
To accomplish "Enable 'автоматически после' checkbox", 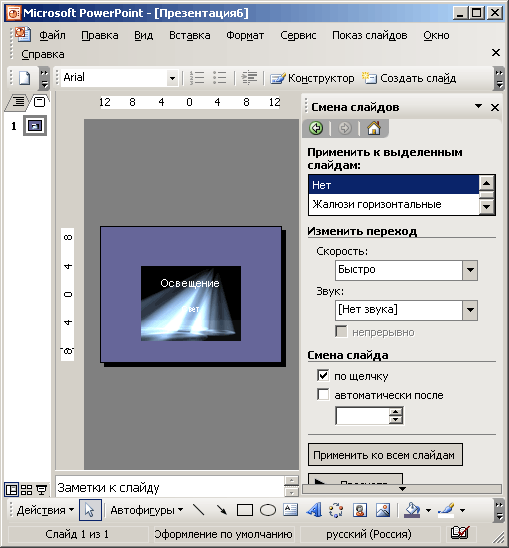I will [323, 395].
